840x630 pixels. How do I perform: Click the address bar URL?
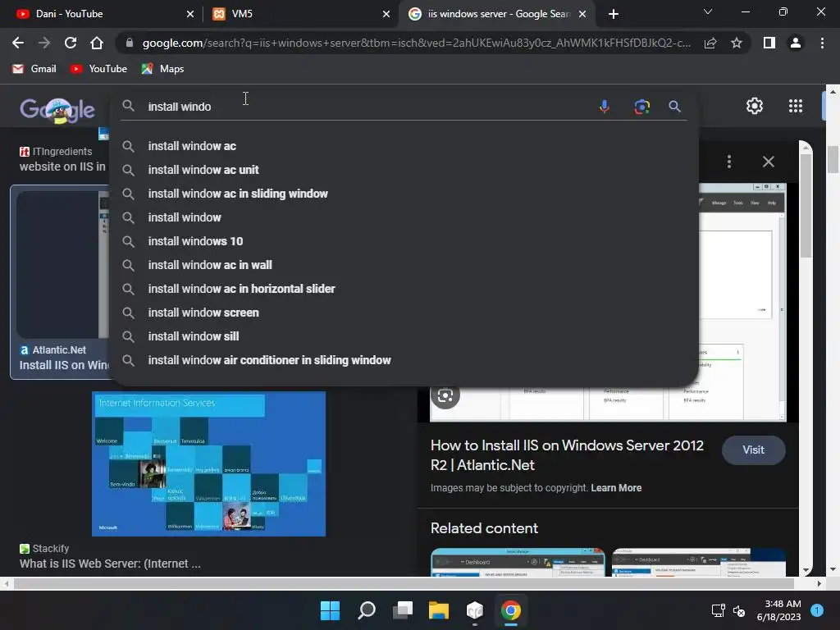coord(416,43)
